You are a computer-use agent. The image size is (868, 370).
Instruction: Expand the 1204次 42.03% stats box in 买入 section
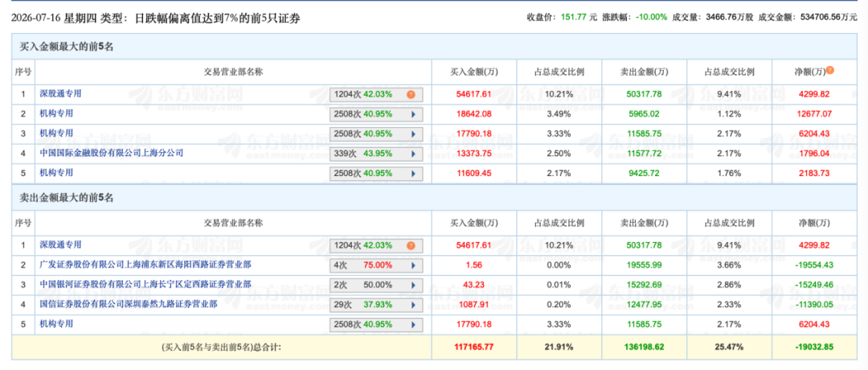(x=376, y=95)
